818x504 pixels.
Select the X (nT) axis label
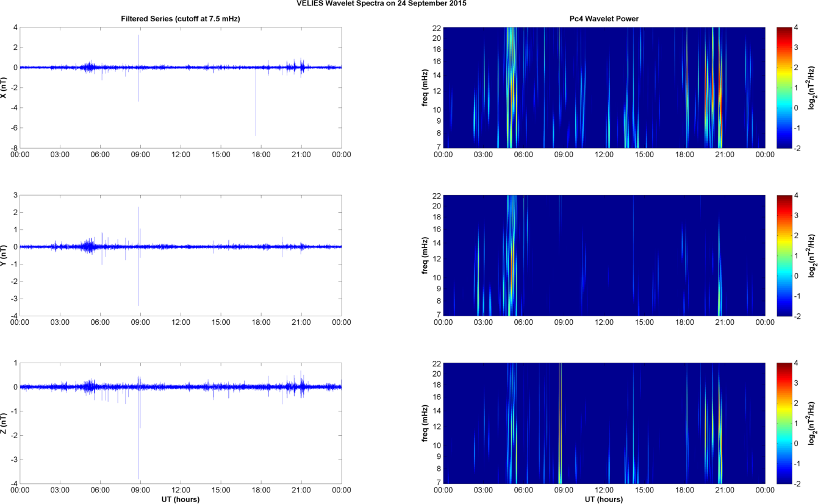click(x=5, y=87)
